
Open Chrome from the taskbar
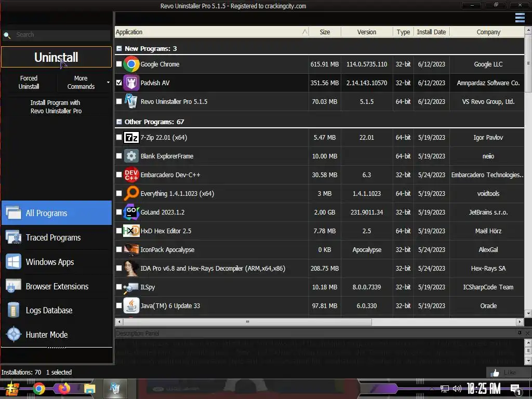38,389
